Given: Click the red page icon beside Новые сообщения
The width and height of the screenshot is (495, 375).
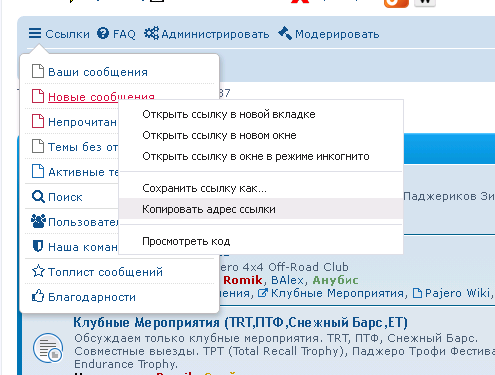Looking at the screenshot, I should point(38,96).
